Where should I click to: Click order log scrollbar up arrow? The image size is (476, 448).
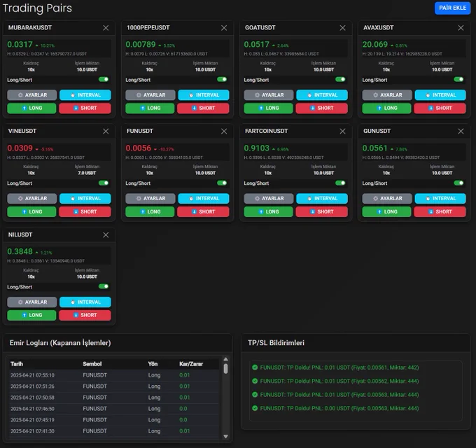point(225,359)
